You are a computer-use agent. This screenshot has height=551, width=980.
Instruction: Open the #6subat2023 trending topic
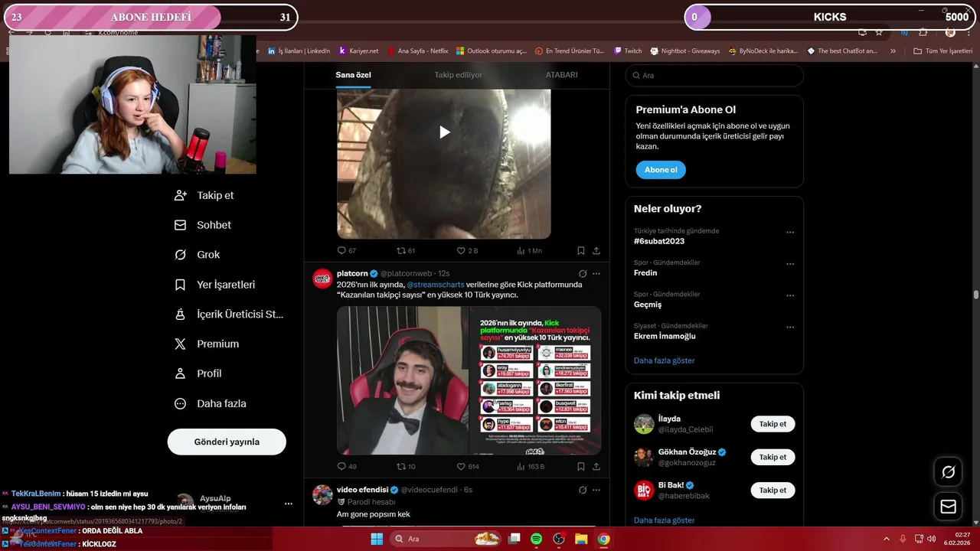click(659, 241)
